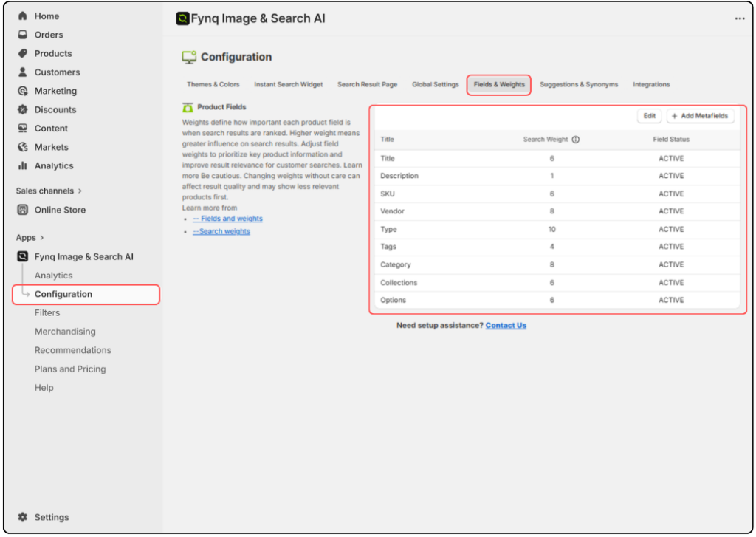Open Analytics under Fynq app
The image size is (756, 537).
pyautogui.click(x=53, y=276)
